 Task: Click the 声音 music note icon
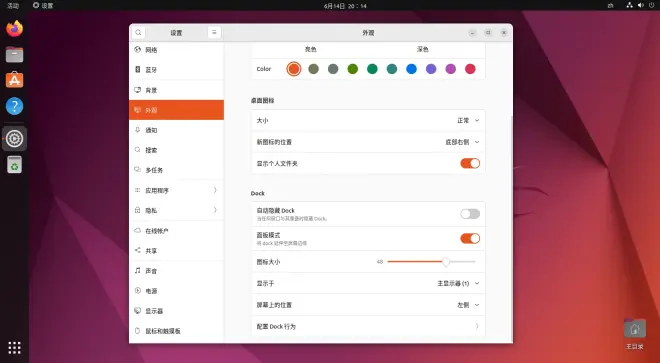137,270
